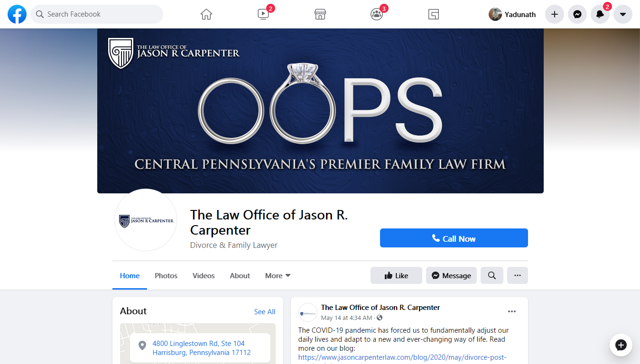The image size is (640, 364).
Task: Open the jasoncarpenterlaw.com blog link
Action: [402, 357]
